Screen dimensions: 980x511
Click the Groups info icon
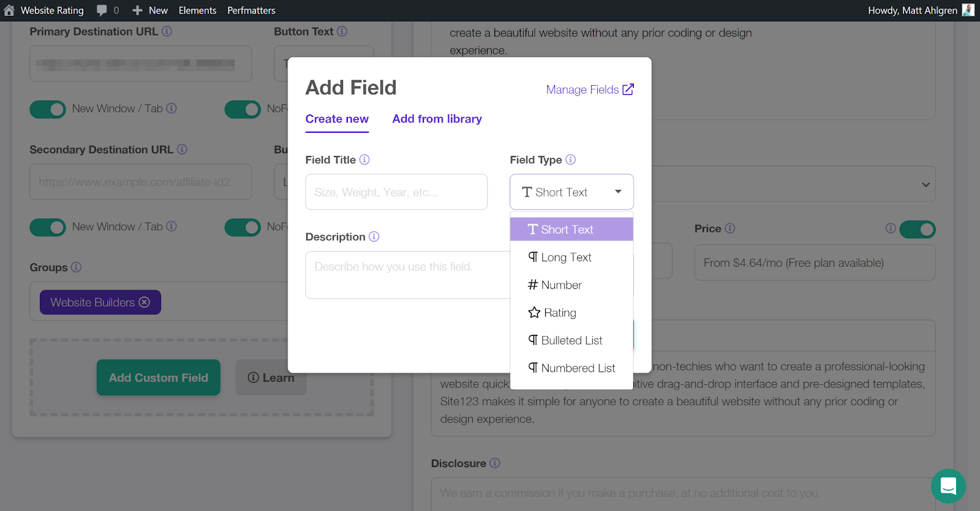tap(76, 267)
